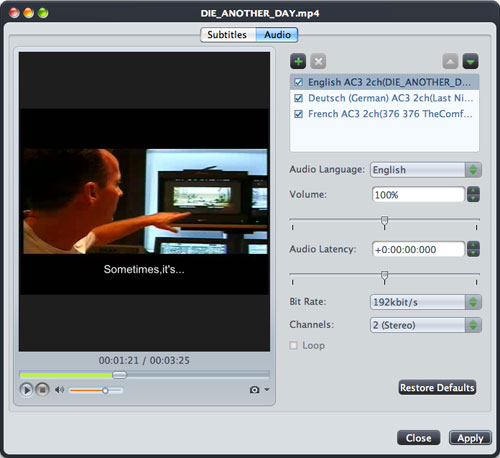Click the video playback progress handle
Viewport: 500px width, 458px height.
click(119, 375)
